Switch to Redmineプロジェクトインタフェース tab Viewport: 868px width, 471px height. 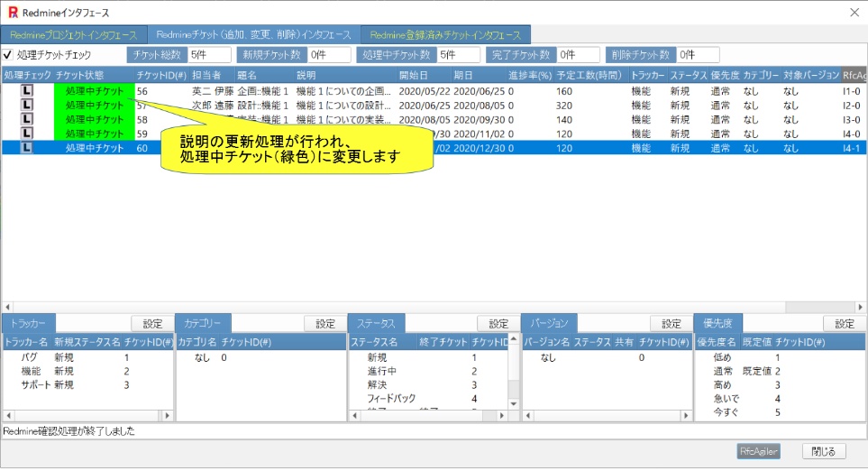coord(74,35)
